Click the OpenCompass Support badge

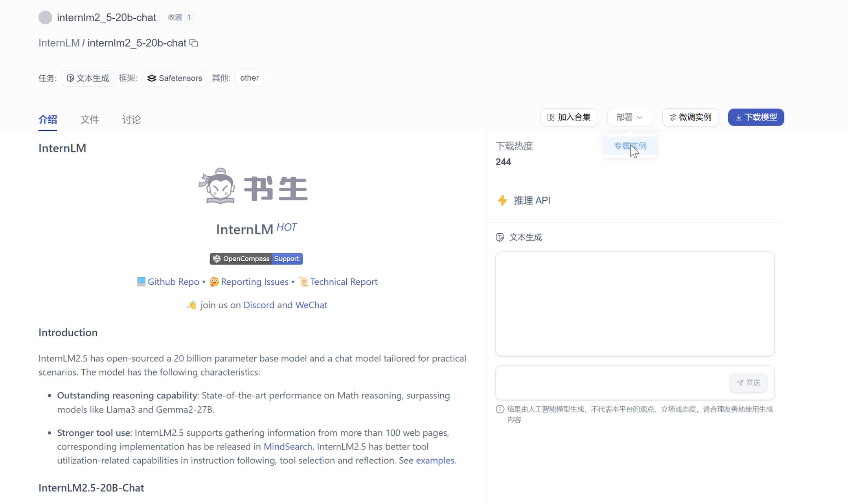tap(256, 258)
